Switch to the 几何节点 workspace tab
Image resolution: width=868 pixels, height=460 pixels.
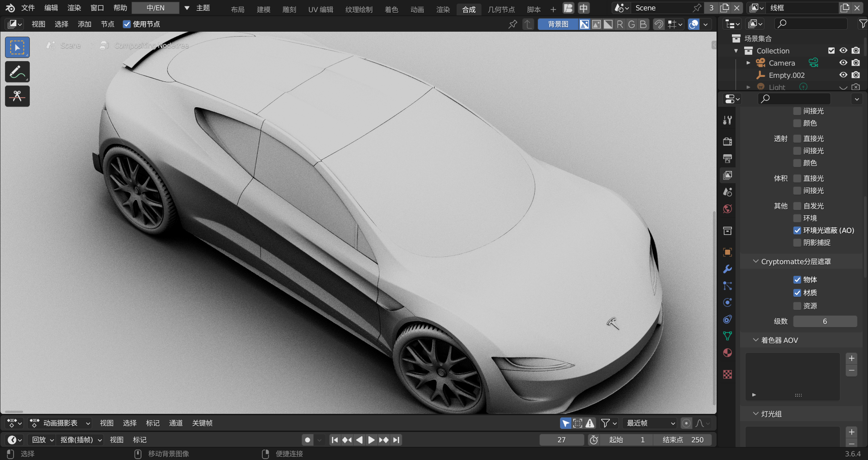(501, 9)
